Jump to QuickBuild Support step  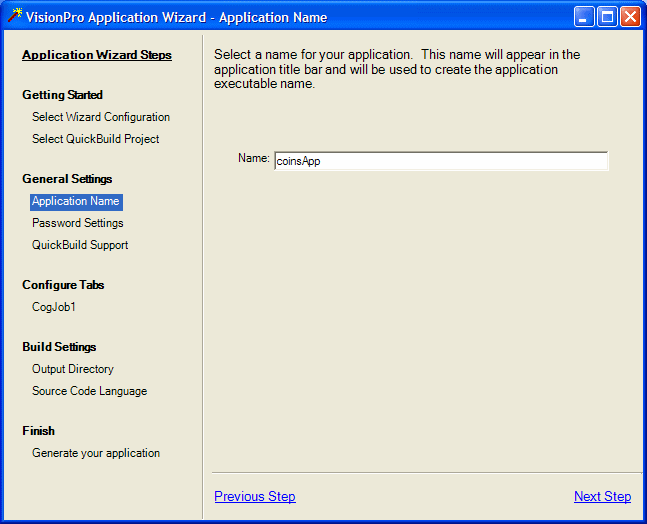(x=80, y=245)
